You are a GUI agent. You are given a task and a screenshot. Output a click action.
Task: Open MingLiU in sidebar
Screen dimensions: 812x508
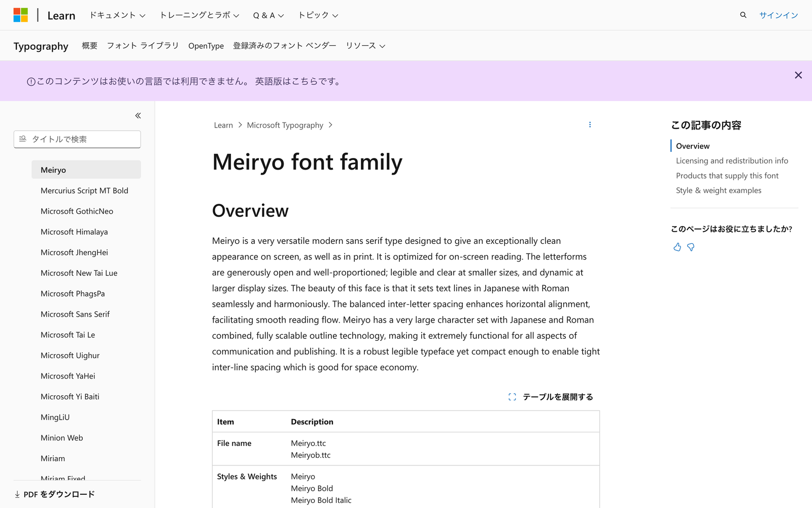(x=55, y=417)
